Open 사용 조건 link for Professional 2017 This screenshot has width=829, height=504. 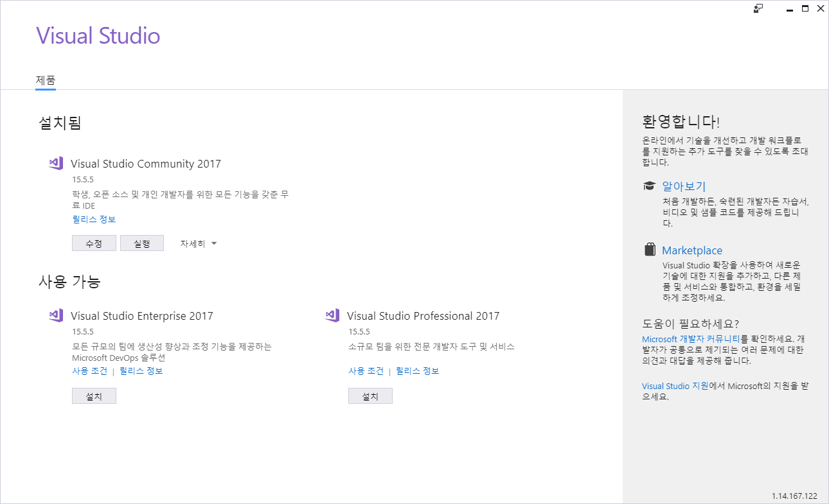click(x=366, y=371)
